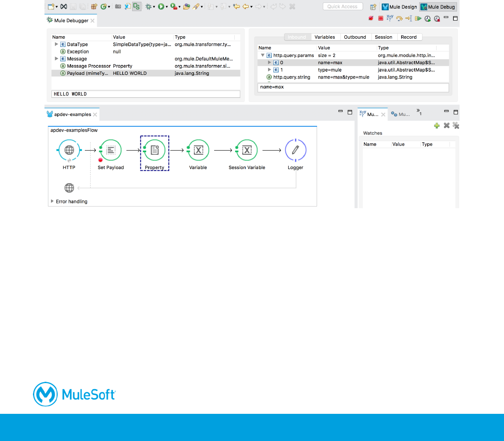Close the apdev-examples editor tab
The width and height of the screenshot is (504, 441).
(95, 115)
